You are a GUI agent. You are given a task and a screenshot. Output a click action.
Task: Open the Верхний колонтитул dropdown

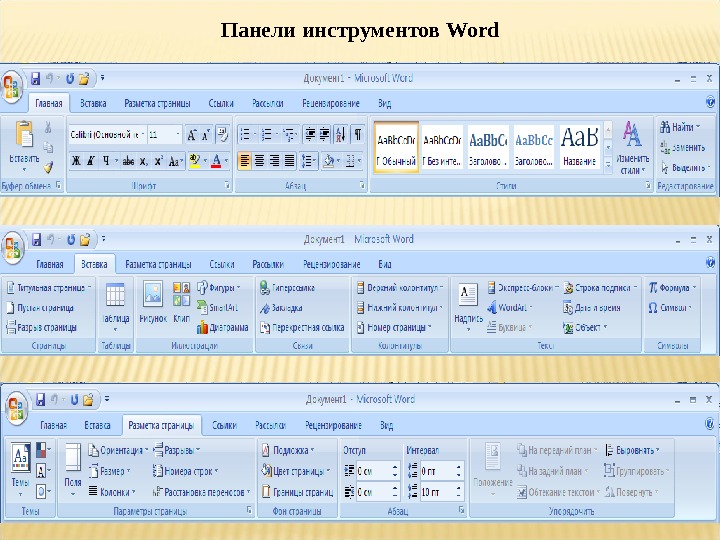point(399,287)
